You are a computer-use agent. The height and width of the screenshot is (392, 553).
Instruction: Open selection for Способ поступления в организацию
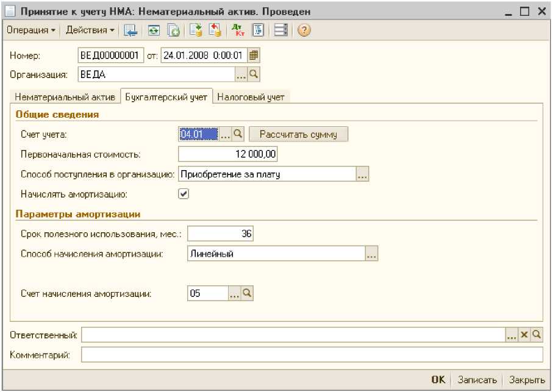362,174
